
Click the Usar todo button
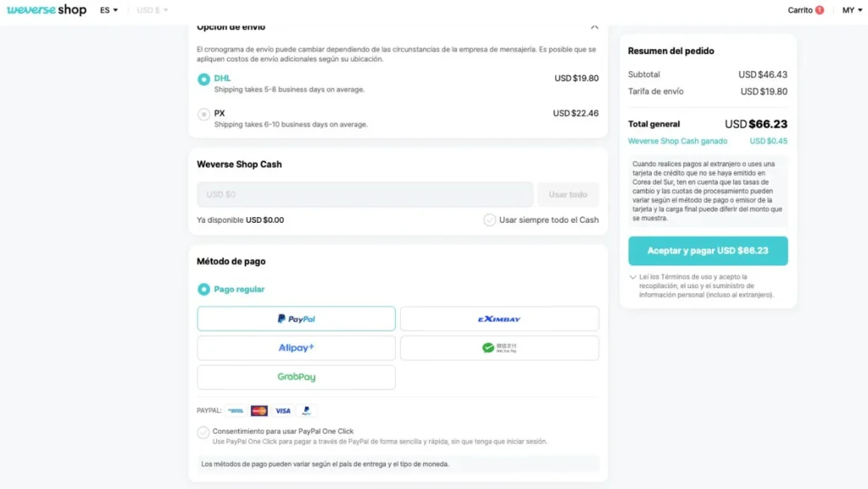tap(568, 195)
